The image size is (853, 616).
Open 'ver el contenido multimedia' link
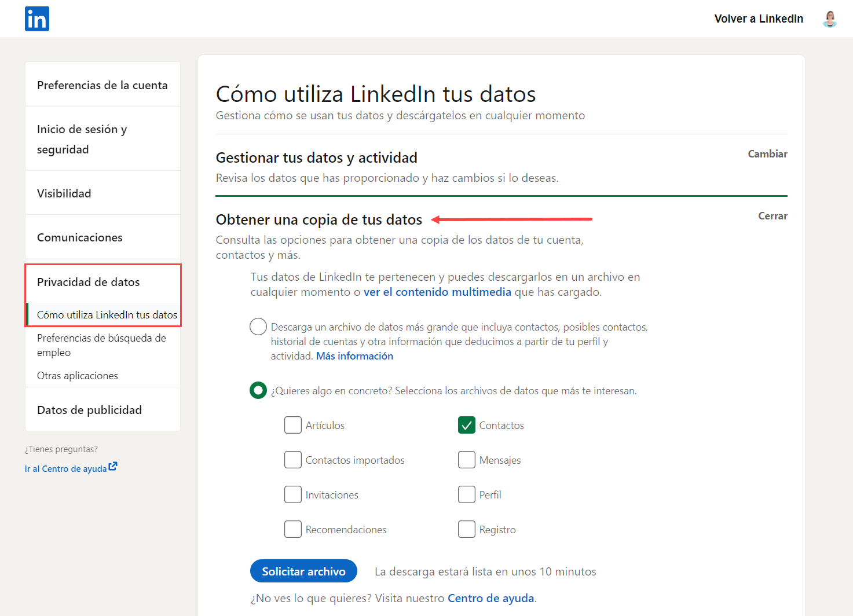pos(437,292)
